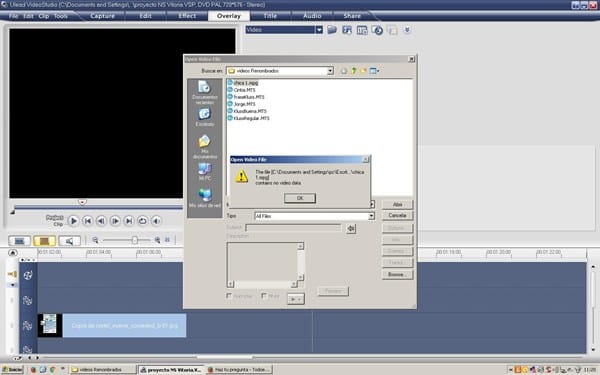Open the Capture step tab
This screenshot has width=600, height=375.
click(102, 16)
